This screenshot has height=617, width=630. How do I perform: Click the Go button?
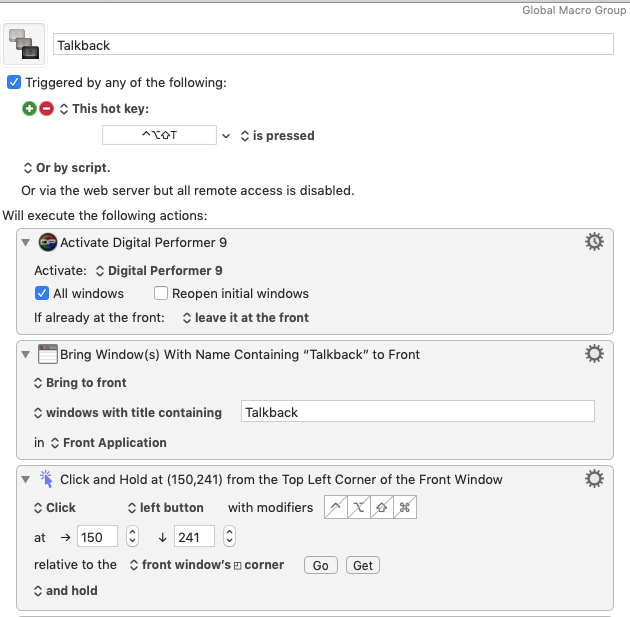coord(321,565)
